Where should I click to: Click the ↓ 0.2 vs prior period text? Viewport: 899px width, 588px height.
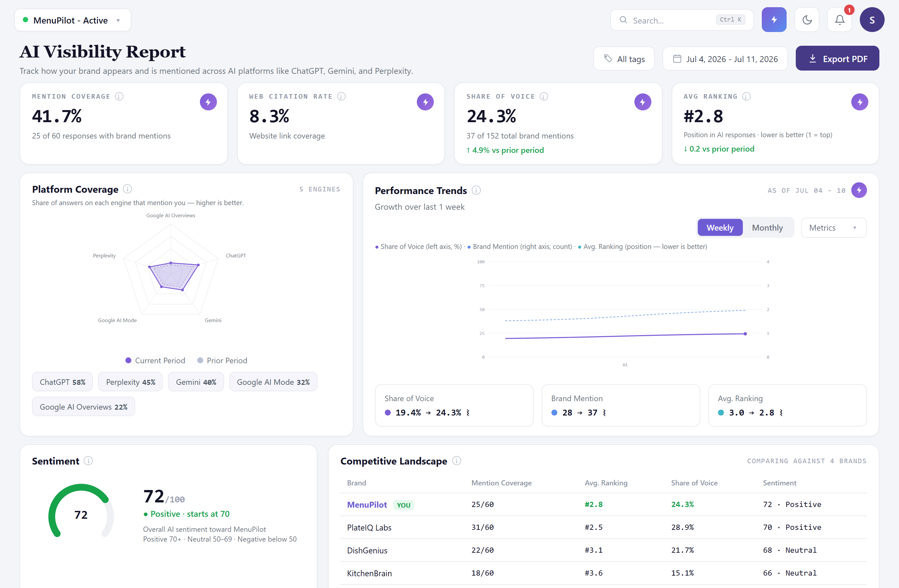point(719,149)
